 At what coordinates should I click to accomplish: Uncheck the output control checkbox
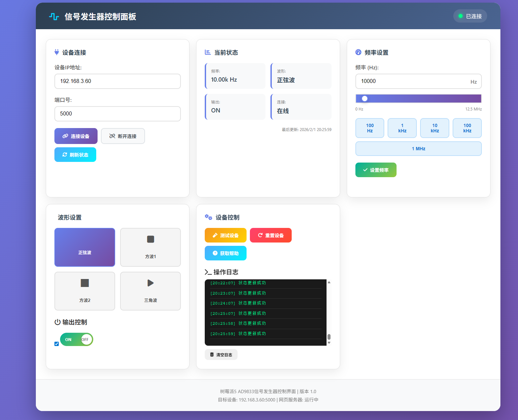57,344
